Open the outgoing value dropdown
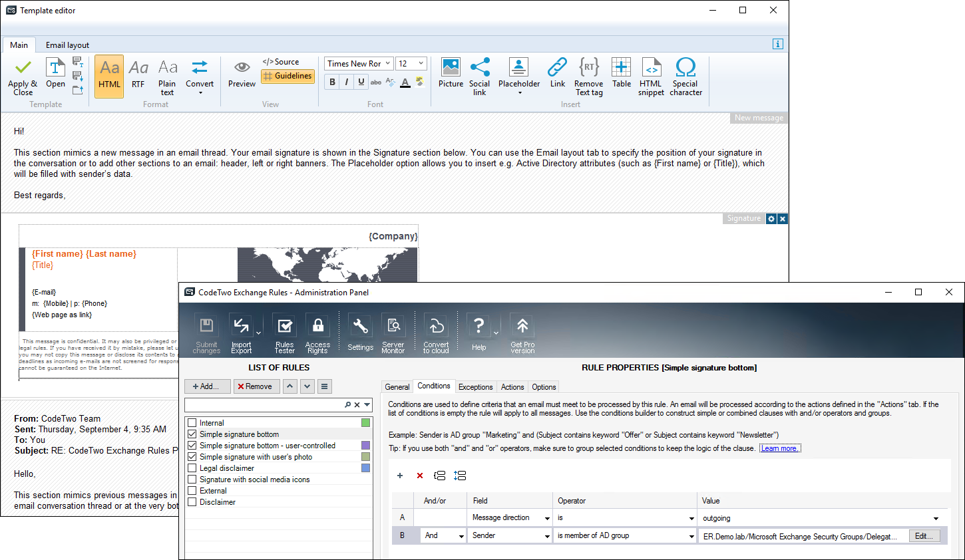The width and height of the screenshot is (965, 560). point(936,518)
